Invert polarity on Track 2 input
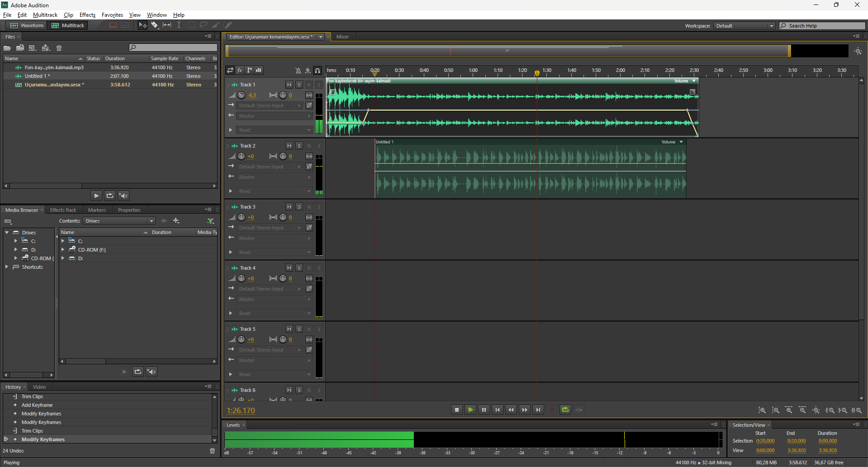 [x=309, y=167]
